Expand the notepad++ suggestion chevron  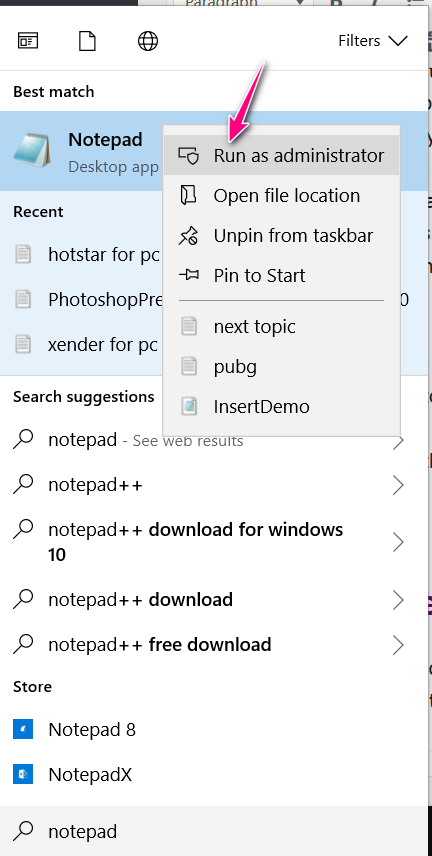tap(398, 485)
